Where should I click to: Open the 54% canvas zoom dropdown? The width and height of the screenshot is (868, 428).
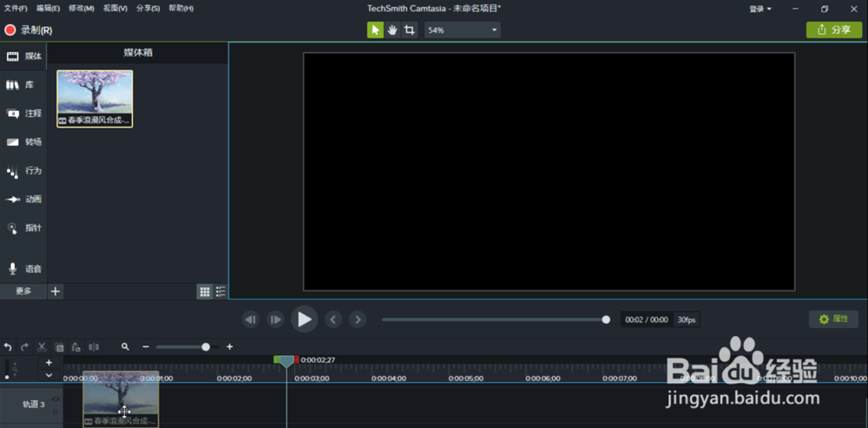tap(463, 30)
